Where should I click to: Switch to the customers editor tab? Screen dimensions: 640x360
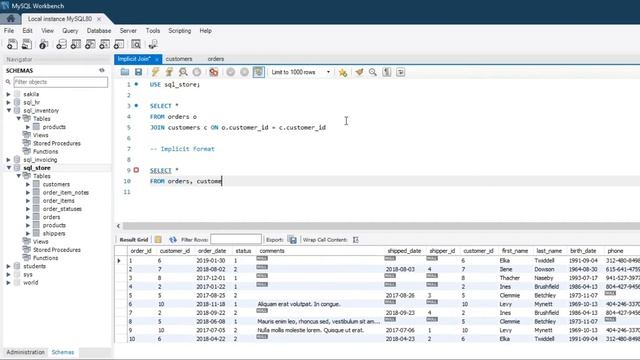point(179,59)
